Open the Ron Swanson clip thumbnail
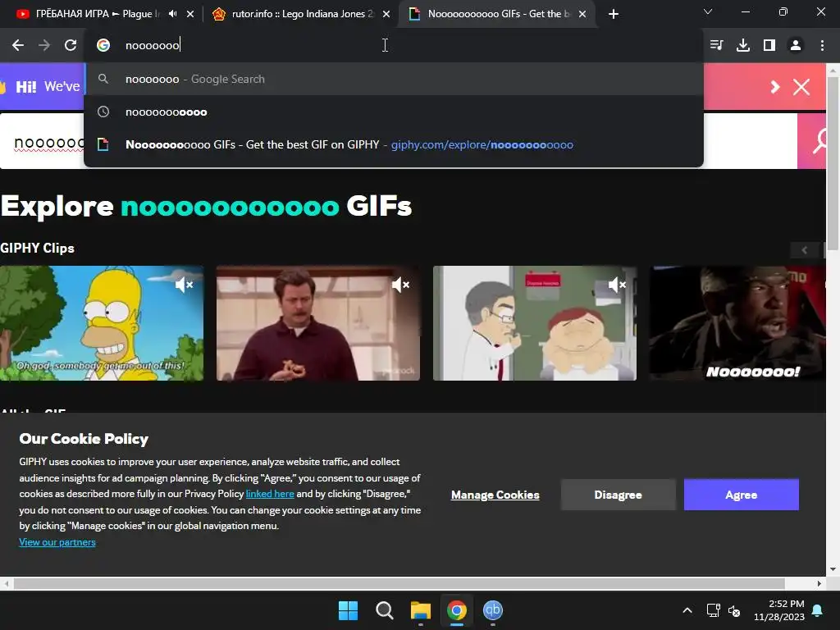 318,323
